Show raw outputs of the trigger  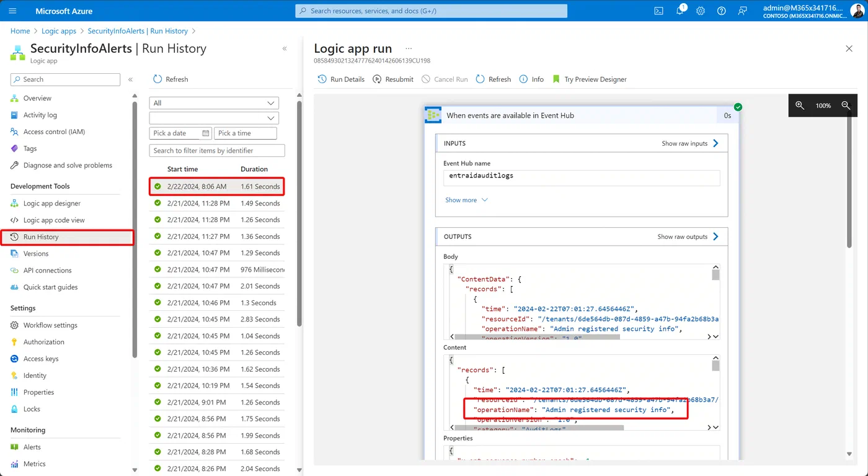(688, 236)
